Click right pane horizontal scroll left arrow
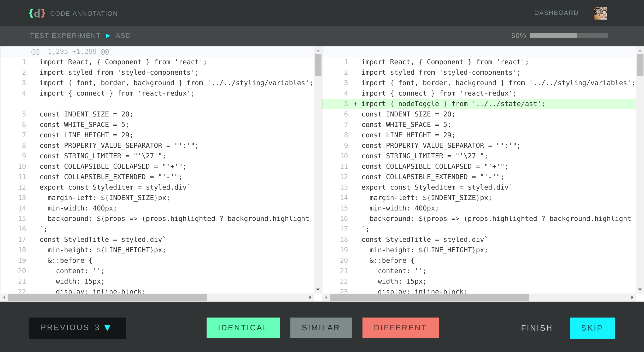 coord(326,297)
